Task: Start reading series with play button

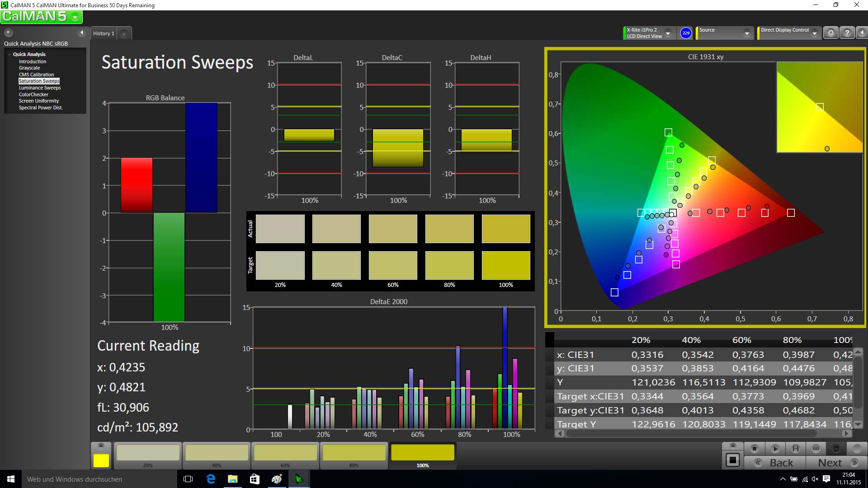Action: [775, 449]
